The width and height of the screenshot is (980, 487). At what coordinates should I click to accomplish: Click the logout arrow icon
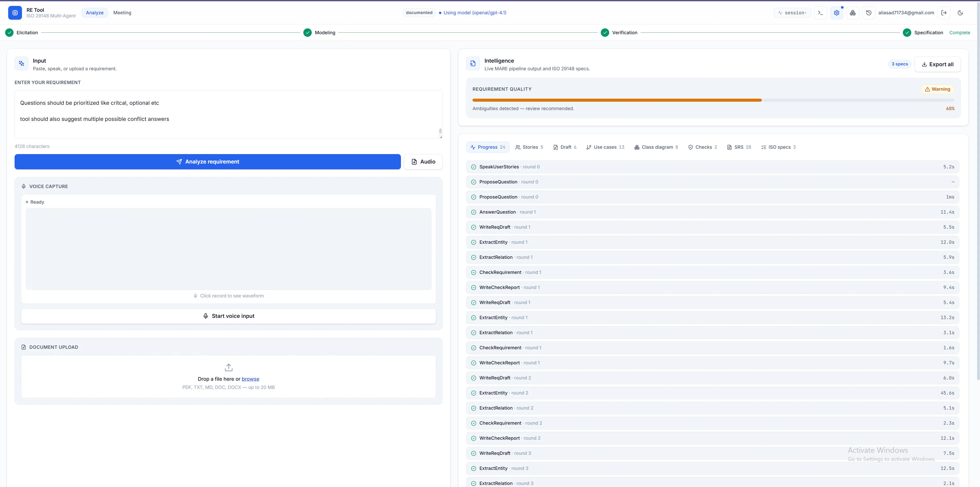coord(944,13)
